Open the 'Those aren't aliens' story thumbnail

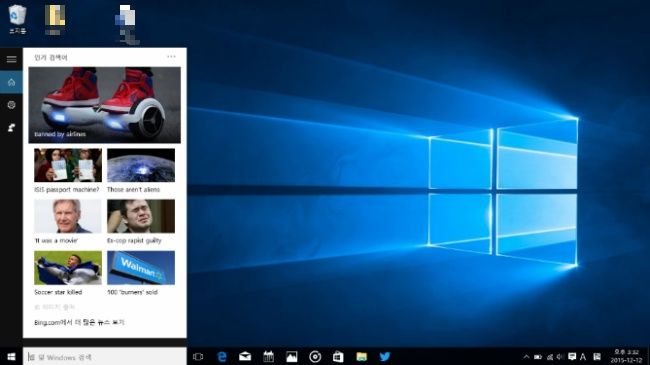[141, 165]
